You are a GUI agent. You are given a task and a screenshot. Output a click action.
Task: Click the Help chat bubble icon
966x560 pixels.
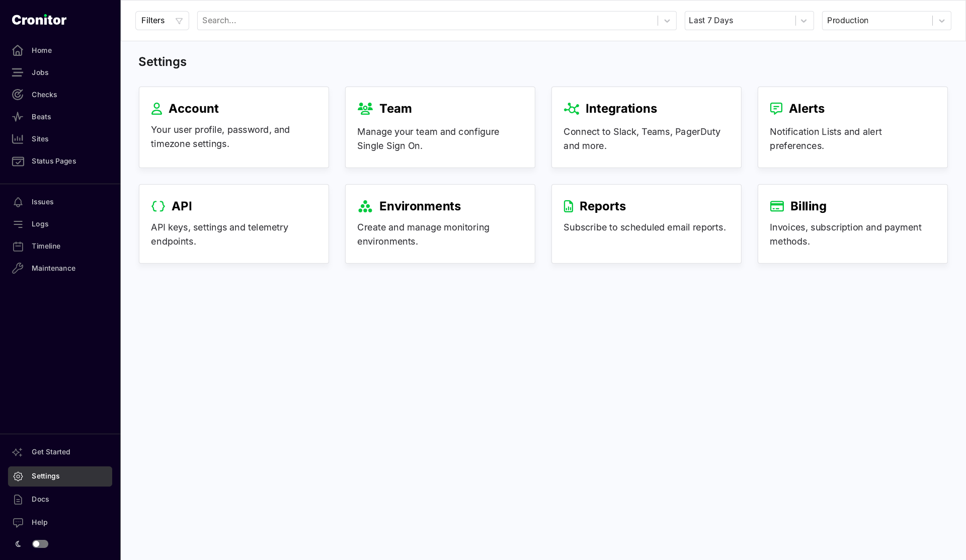coord(18,523)
